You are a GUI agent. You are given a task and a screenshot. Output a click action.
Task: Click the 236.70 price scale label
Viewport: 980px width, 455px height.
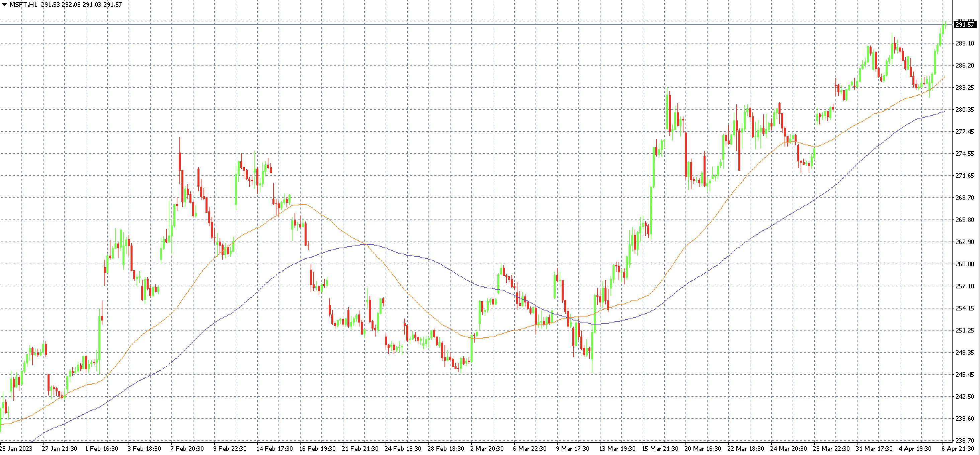[965, 441]
